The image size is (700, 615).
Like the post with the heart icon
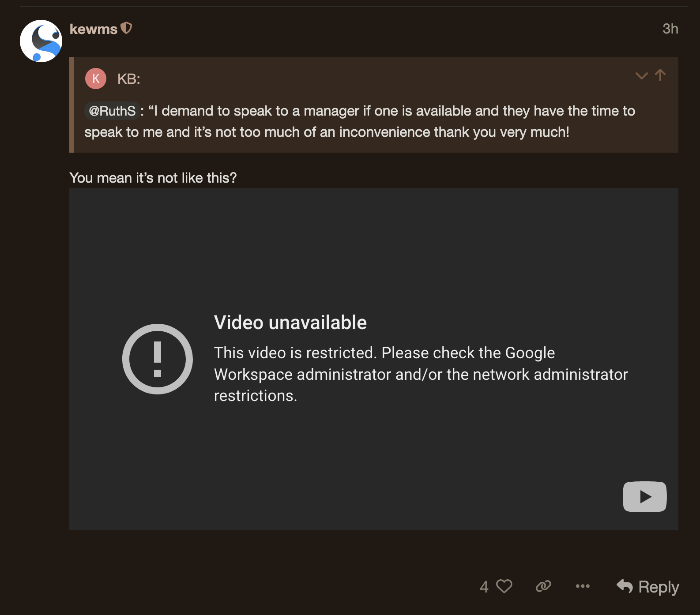click(x=504, y=586)
